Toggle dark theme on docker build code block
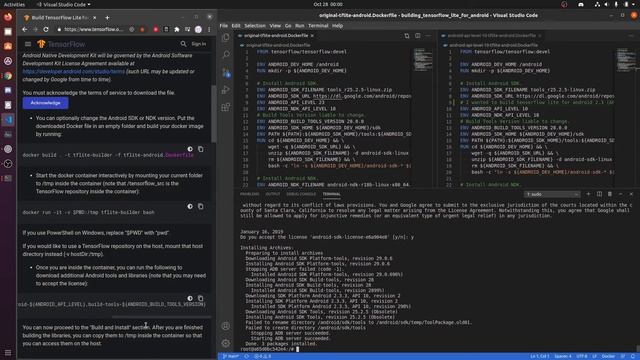 pyautogui.click(x=190, y=149)
